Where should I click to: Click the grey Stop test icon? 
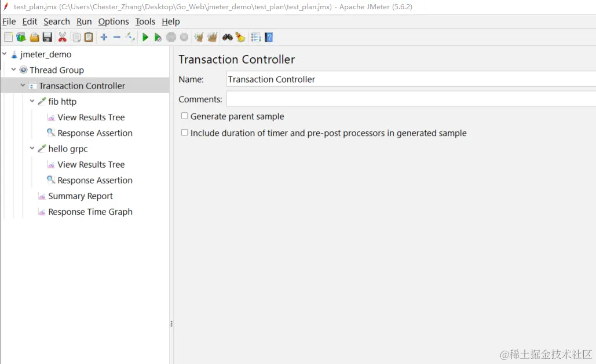coord(171,37)
